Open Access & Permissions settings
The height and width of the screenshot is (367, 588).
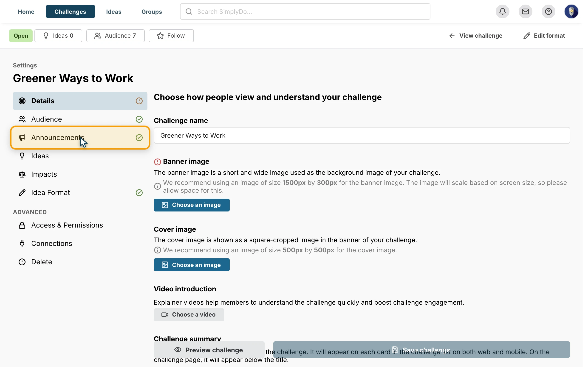[80, 225]
